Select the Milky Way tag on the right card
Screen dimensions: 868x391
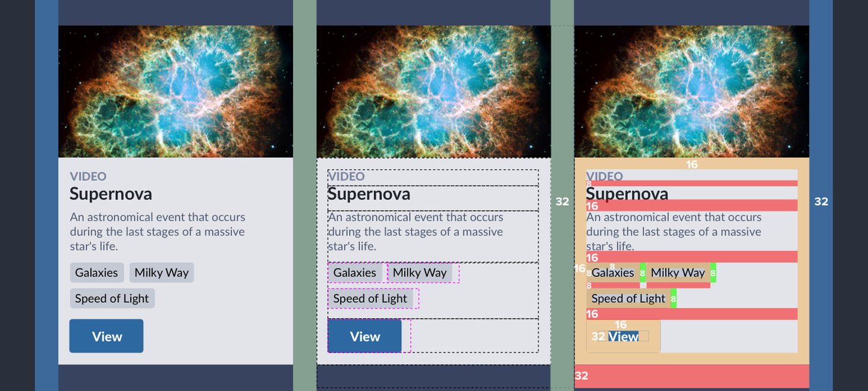(678, 273)
